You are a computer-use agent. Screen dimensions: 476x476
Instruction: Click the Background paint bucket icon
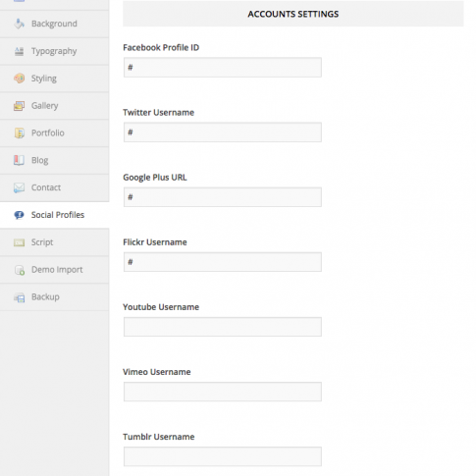coord(20,24)
